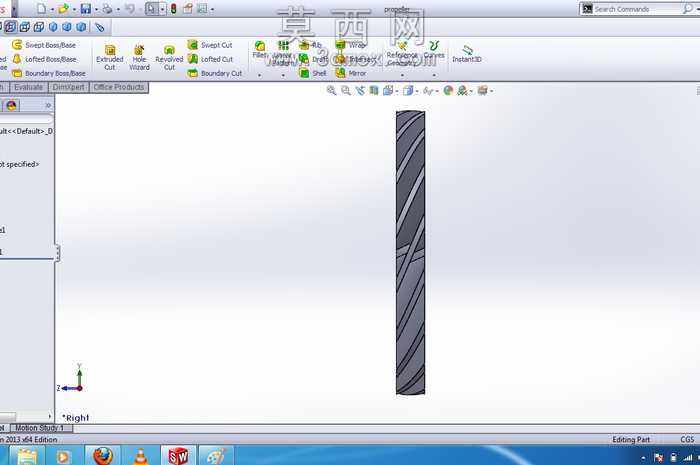Open the File Properties icon in top toolbar
Screen dimensions: 700x465
point(188,8)
